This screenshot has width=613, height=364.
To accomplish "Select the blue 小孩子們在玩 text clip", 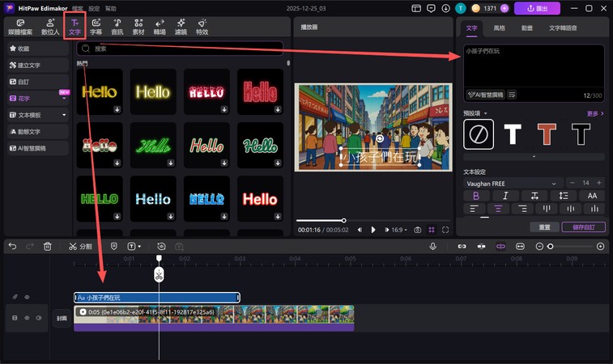I will [x=157, y=298].
